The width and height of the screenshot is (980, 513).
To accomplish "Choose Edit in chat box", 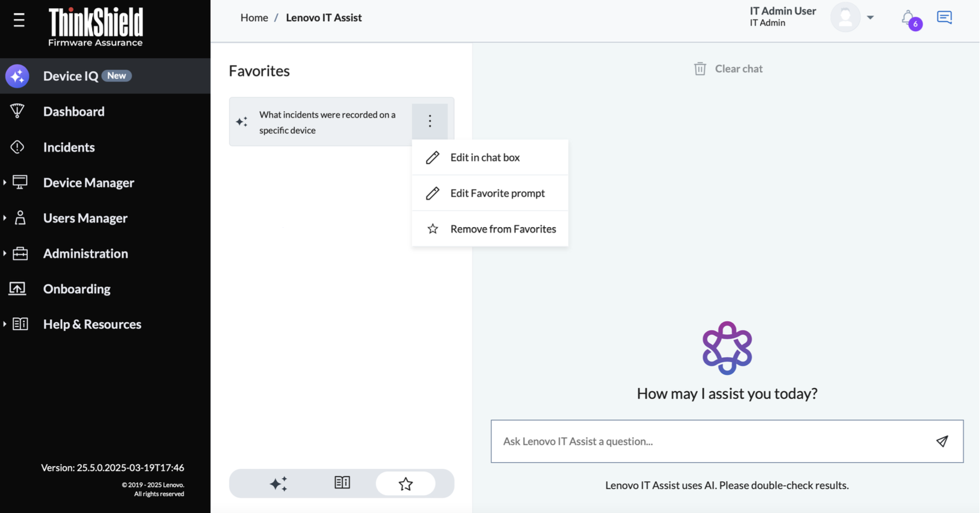I will (x=490, y=157).
